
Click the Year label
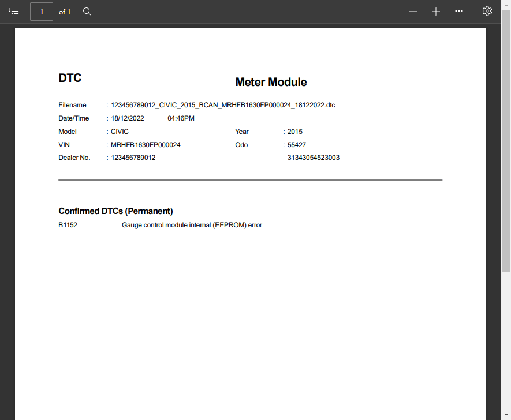click(x=242, y=132)
